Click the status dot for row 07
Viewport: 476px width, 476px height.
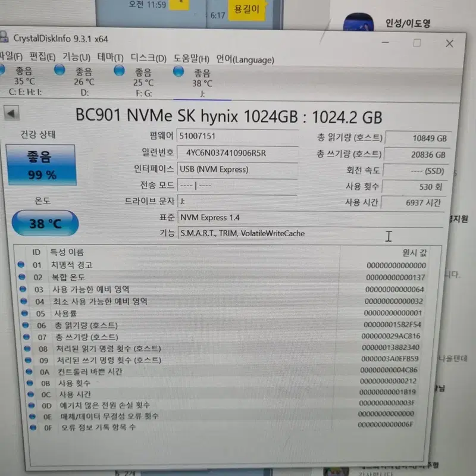point(26,337)
